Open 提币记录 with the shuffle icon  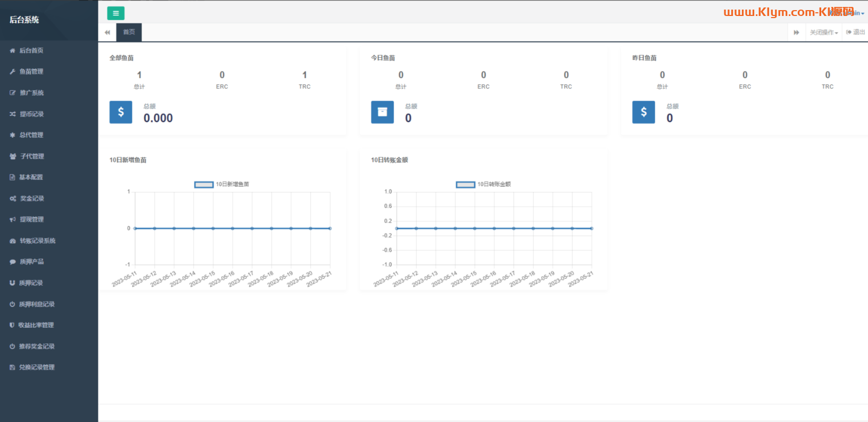point(31,114)
